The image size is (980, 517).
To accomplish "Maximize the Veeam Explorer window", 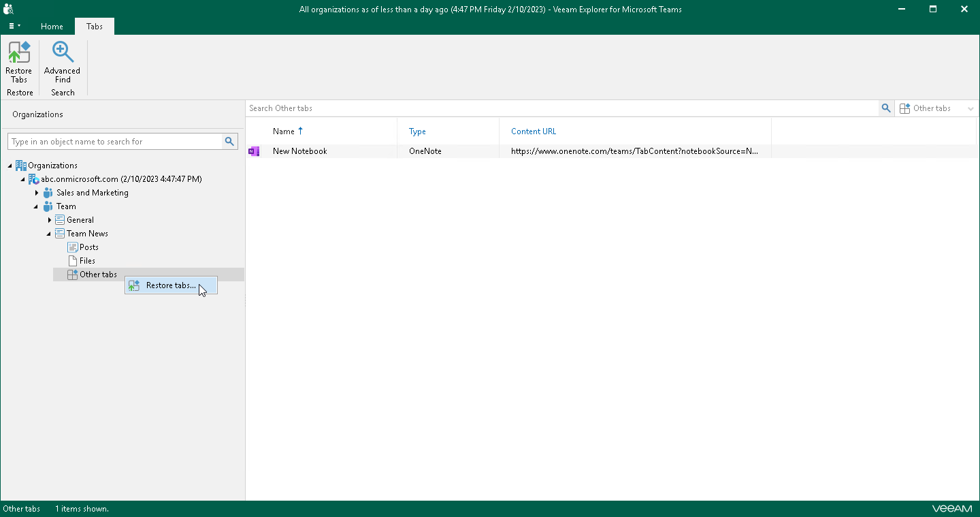I will (933, 9).
